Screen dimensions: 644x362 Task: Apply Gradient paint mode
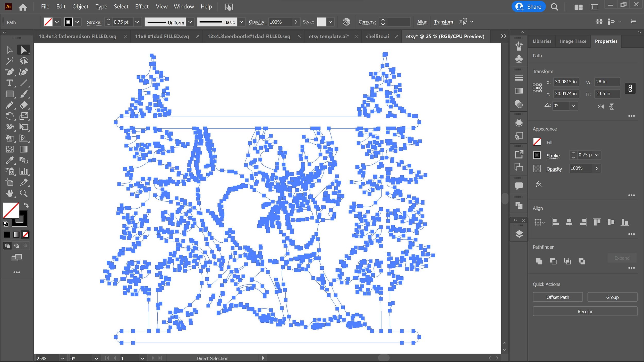pyautogui.click(x=16, y=235)
